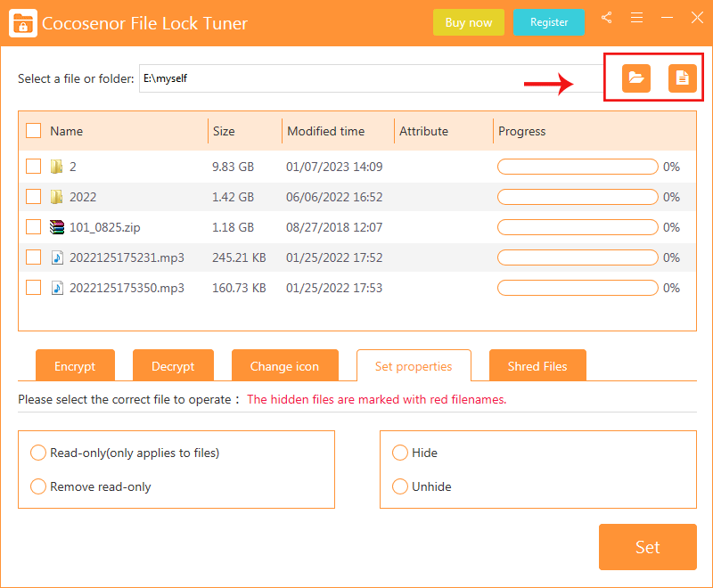Click the Name column header
This screenshot has height=588, width=713.
click(x=66, y=131)
